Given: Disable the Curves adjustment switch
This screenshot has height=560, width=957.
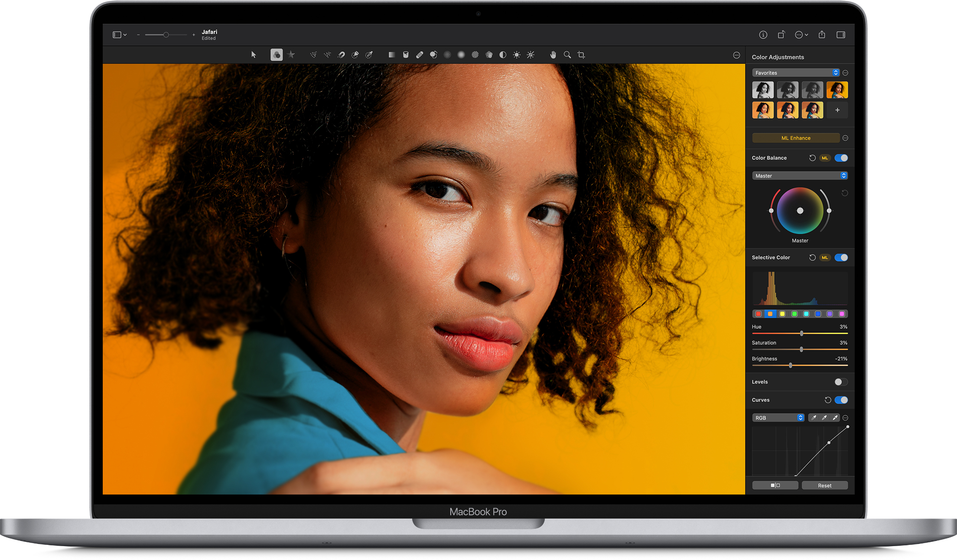Looking at the screenshot, I should click(841, 400).
